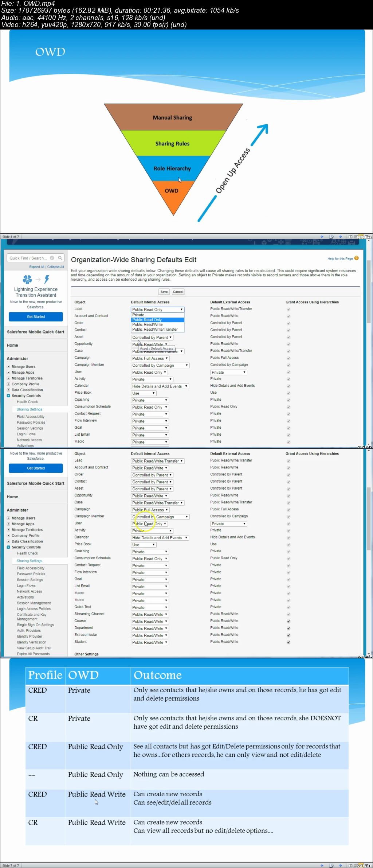Click Lead hierarchy checkbox beside open dropdown list

pos(288,310)
